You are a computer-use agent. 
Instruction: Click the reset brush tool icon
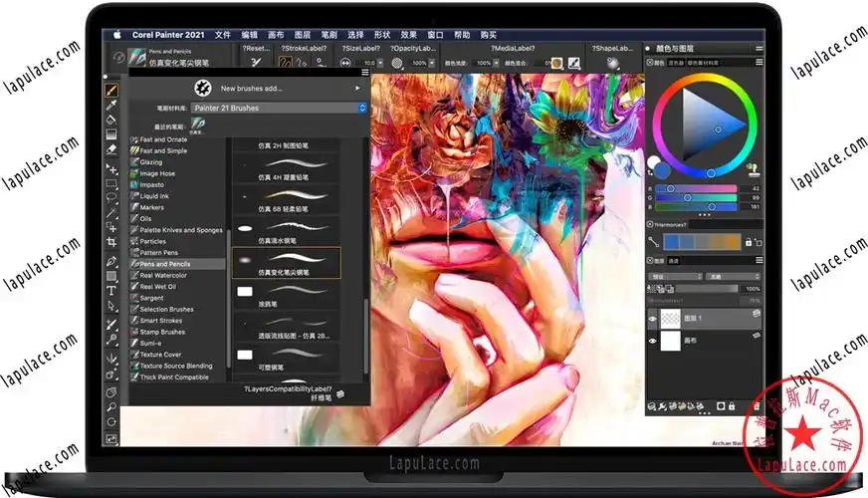(256, 63)
